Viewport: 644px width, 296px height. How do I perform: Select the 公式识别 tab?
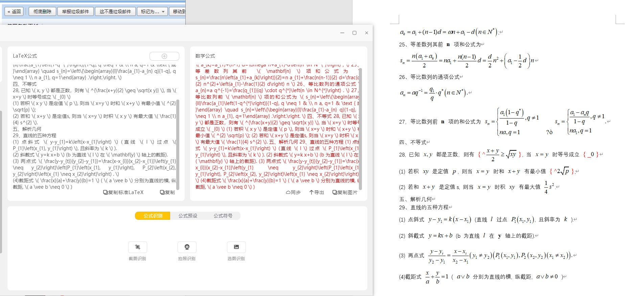(x=153, y=216)
